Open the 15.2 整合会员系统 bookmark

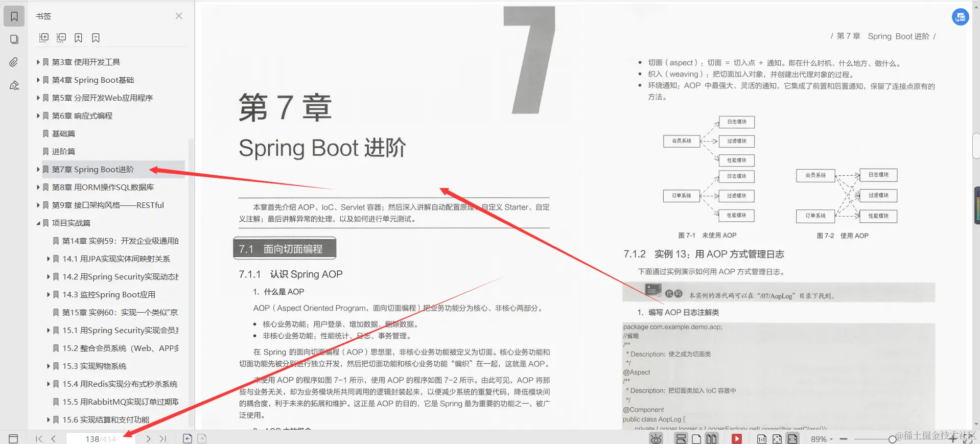click(x=121, y=348)
